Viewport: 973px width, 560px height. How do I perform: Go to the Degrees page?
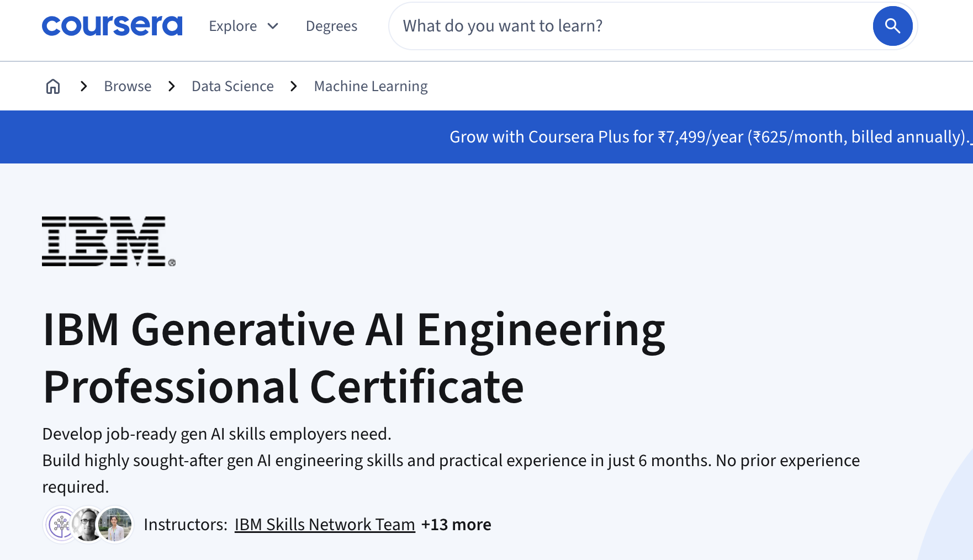pos(331,26)
